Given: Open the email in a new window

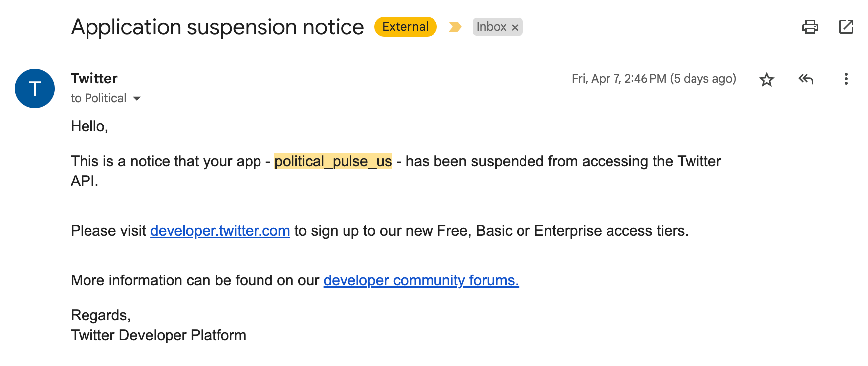Looking at the screenshot, I should pyautogui.click(x=846, y=27).
